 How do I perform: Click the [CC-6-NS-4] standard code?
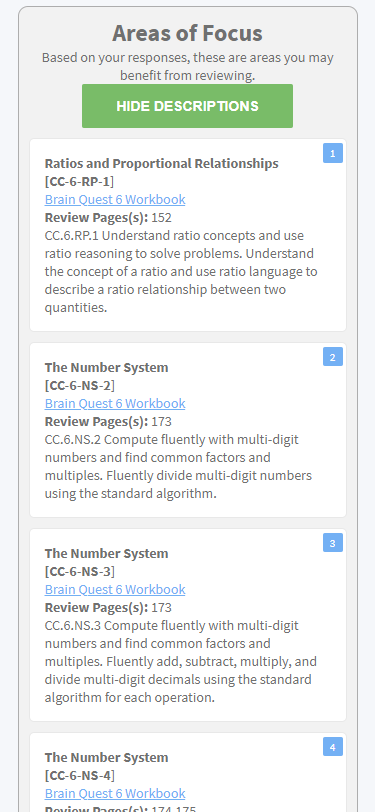pos(80,776)
